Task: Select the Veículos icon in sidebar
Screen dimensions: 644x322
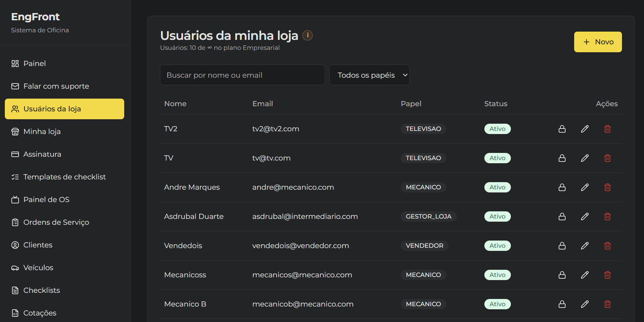Action: point(15,267)
